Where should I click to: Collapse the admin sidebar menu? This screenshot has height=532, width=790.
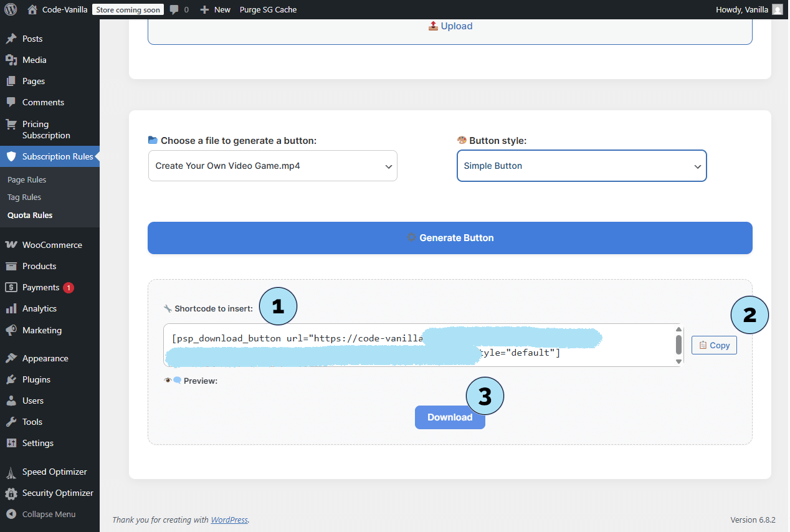[49, 514]
